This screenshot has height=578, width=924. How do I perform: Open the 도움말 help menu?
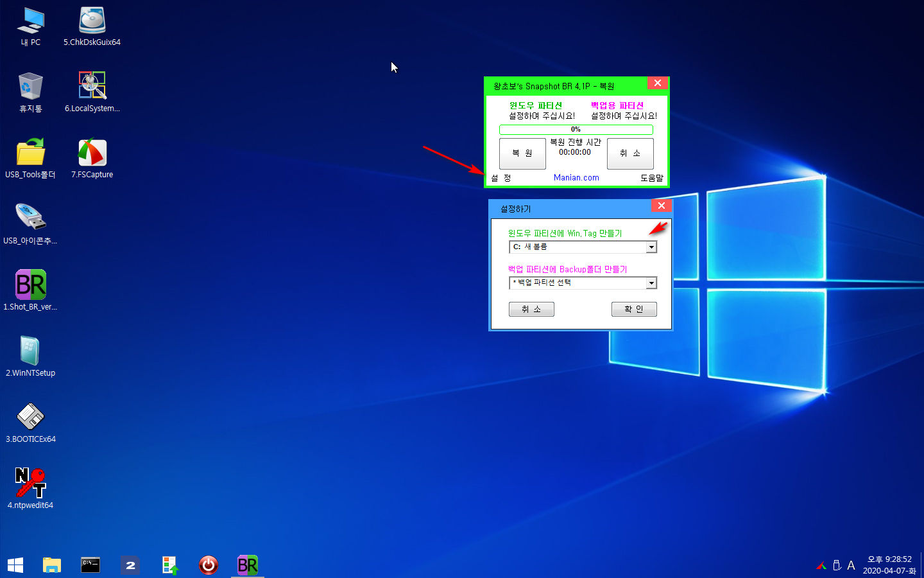point(652,178)
